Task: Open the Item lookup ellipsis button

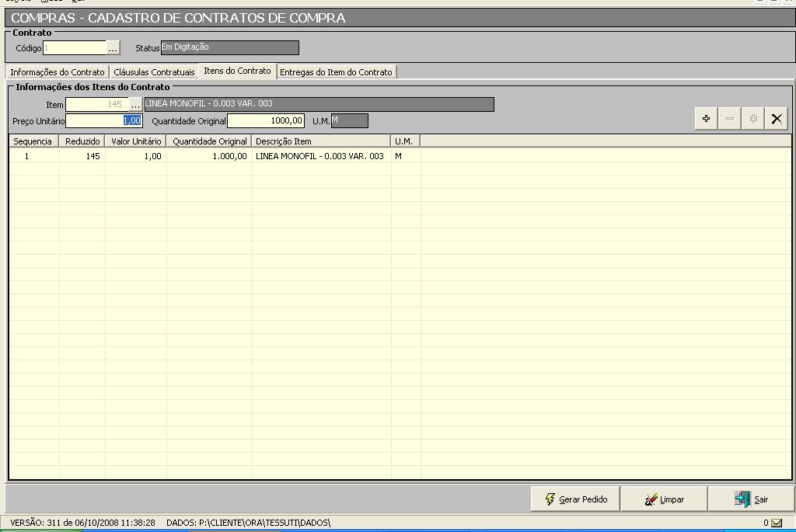Action: pos(136,104)
